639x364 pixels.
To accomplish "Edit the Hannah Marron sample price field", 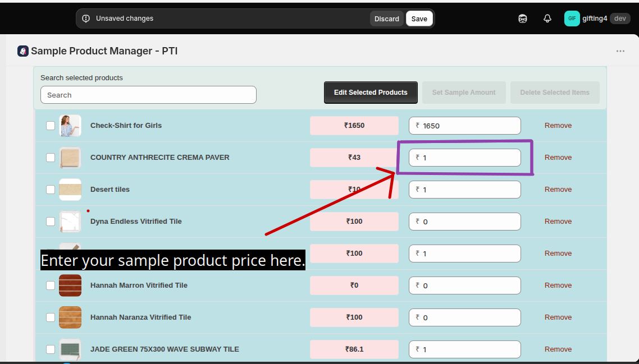I will click(x=464, y=285).
